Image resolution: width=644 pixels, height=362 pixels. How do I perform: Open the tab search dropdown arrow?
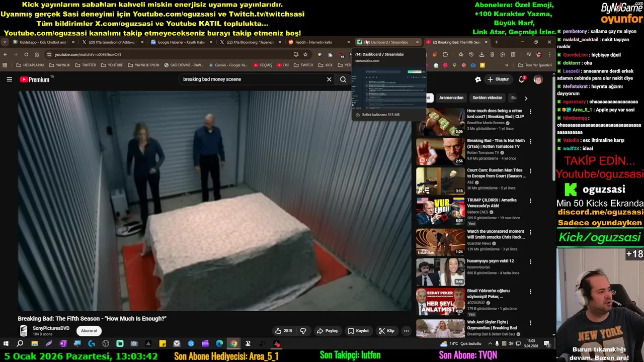point(5,42)
